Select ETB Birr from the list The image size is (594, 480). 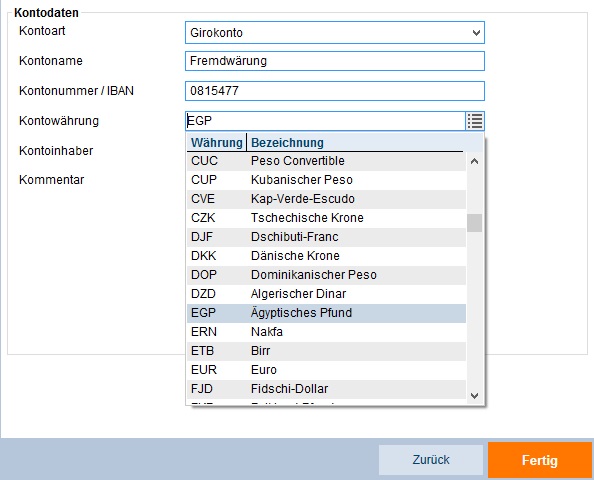click(x=327, y=351)
